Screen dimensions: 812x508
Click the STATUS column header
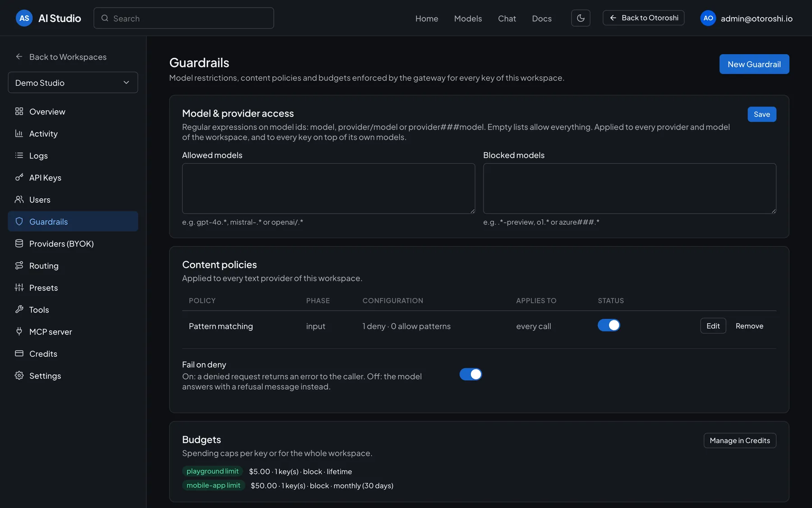(x=611, y=301)
